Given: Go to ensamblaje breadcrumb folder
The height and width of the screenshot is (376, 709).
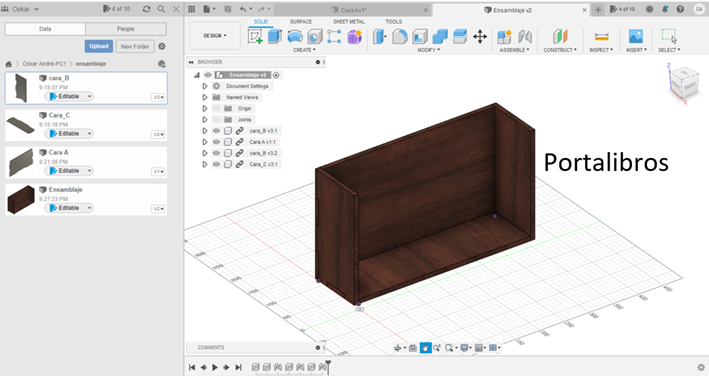Looking at the screenshot, I should coord(91,64).
